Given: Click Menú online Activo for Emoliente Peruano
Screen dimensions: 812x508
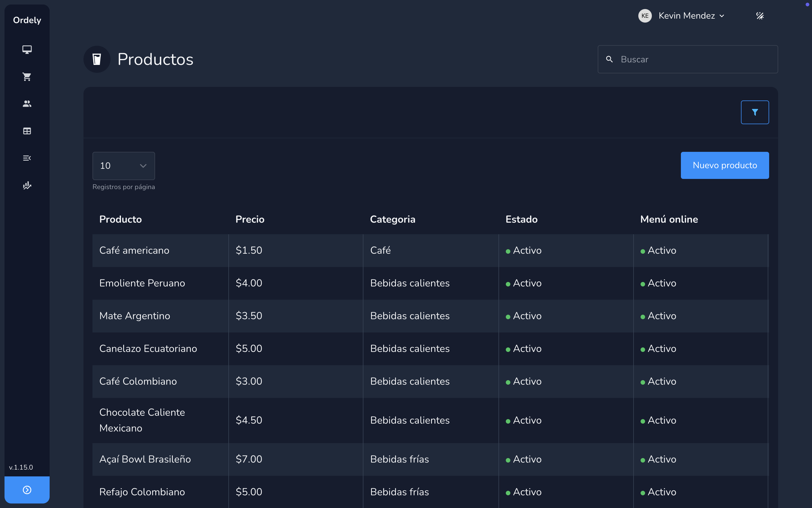Looking at the screenshot, I should coord(658,283).
